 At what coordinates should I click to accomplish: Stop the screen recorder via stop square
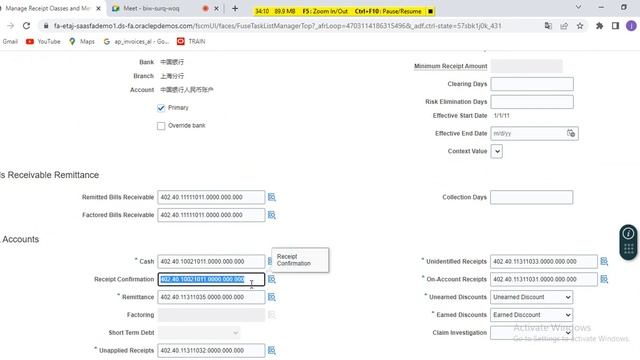coord(430,11)
